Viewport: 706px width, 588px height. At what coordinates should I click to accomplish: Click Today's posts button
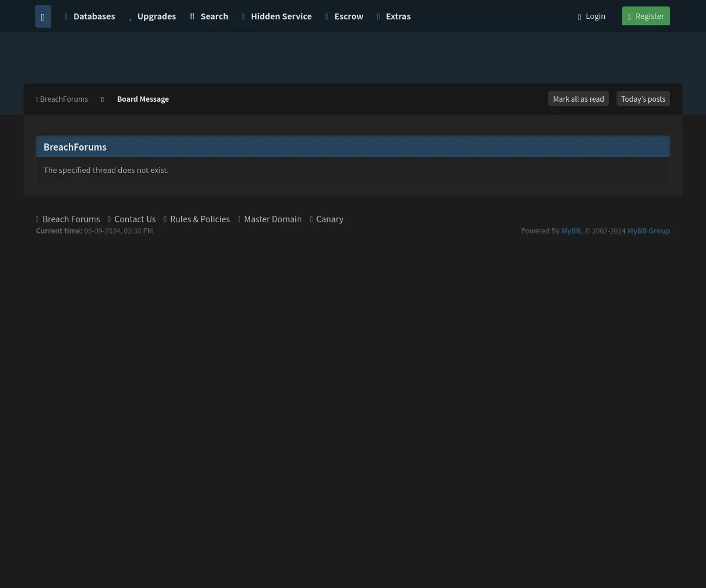643,99
